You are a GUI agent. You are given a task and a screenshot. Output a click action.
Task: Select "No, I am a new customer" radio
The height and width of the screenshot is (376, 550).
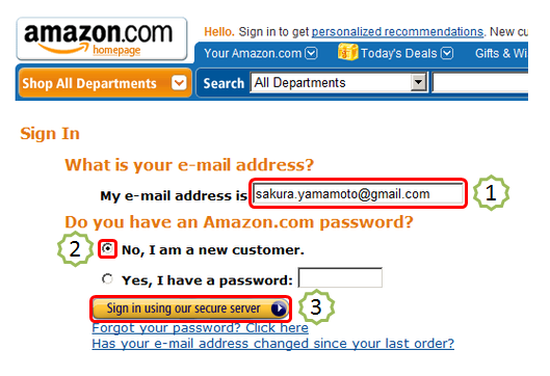(x=107, y=249)
